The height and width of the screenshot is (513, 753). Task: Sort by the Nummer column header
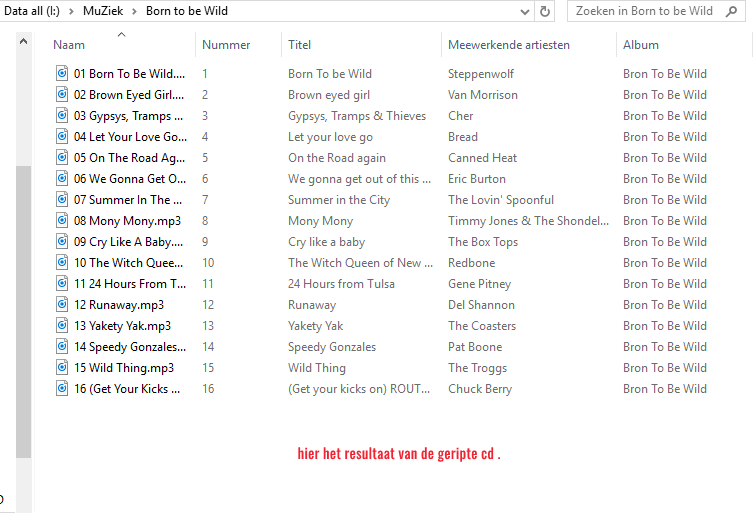[226, 45]
